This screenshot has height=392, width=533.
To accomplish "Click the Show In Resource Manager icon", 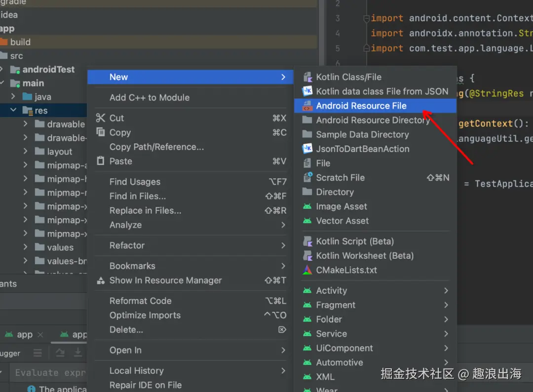I will point(101,280).
